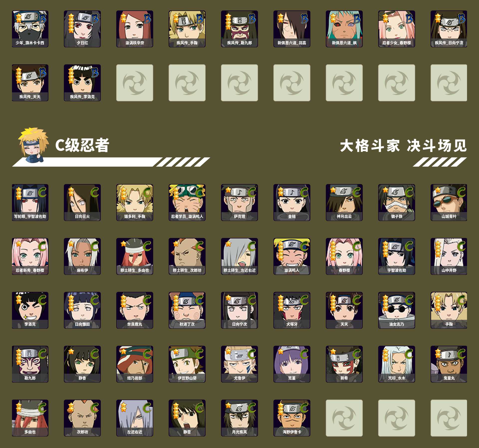Choose the 海野伊鲁卡 ninja portrait
The height and width of the screenshot is (448, 479).
(x=292, y=418)
